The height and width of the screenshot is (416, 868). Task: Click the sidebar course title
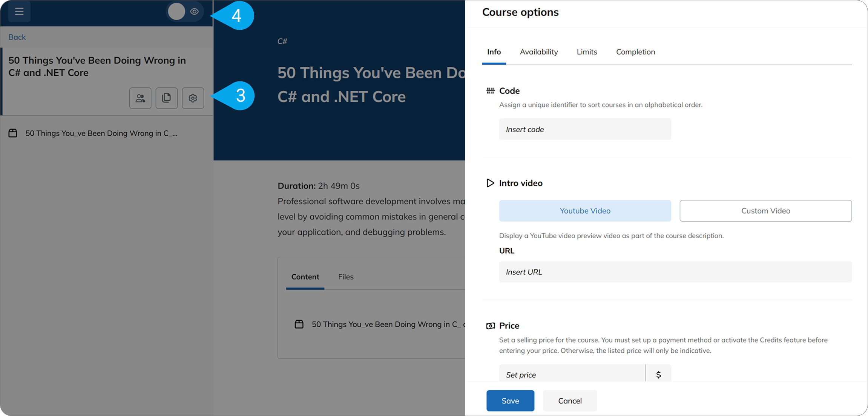click(x=97, y=66)
